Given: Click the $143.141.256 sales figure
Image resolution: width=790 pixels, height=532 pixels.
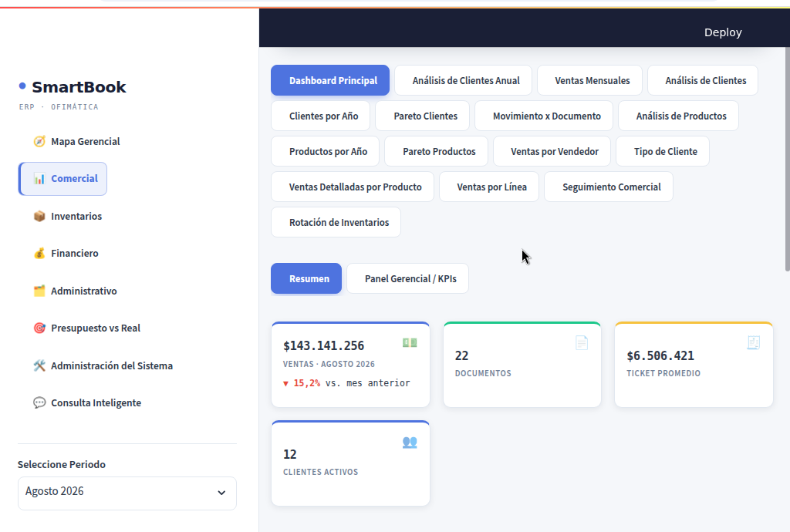Looking at the screenshot, I should tap(323, 345).
